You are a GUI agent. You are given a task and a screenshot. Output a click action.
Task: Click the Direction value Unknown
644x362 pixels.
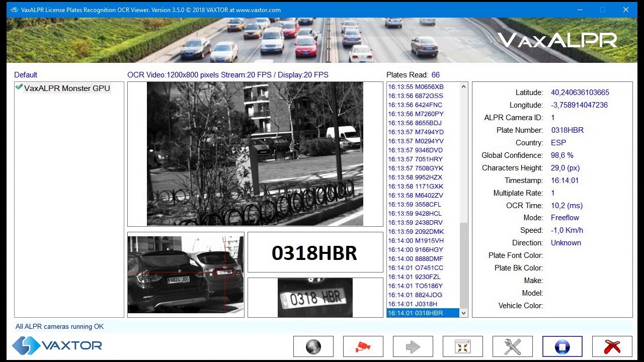point(566,243)
